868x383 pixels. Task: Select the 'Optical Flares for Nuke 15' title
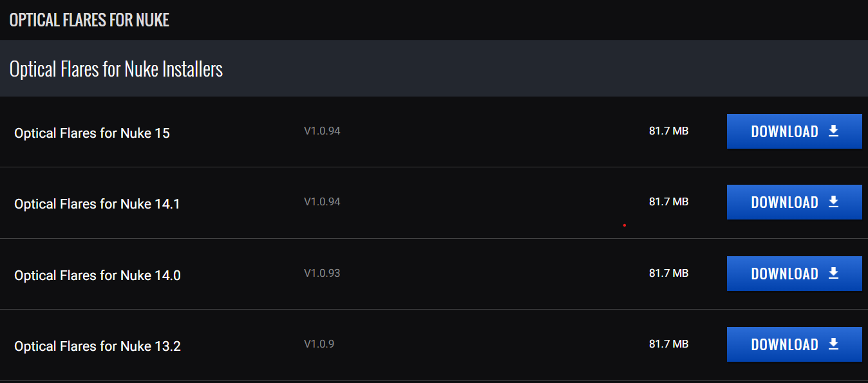[x=92, y=133]
